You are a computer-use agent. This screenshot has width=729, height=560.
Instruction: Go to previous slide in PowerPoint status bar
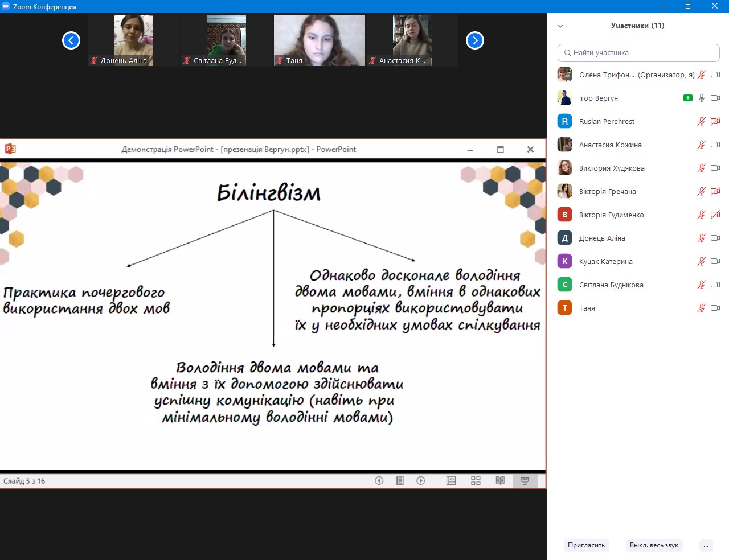tap(379, 481)
